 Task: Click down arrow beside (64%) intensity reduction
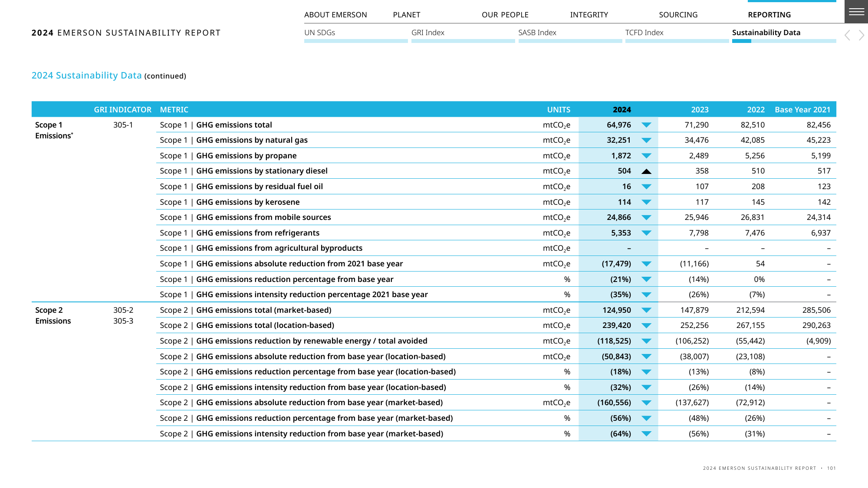coord(646,434)
